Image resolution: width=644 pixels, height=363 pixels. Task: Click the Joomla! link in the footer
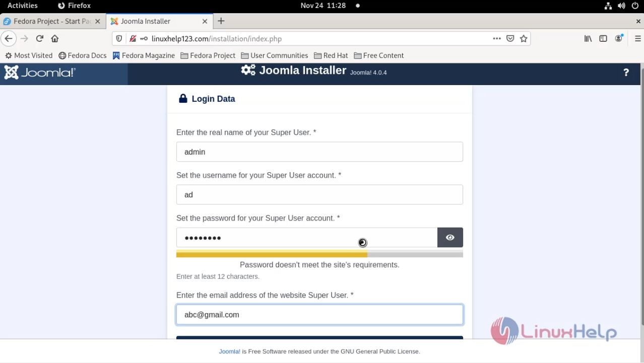(229, 351)
